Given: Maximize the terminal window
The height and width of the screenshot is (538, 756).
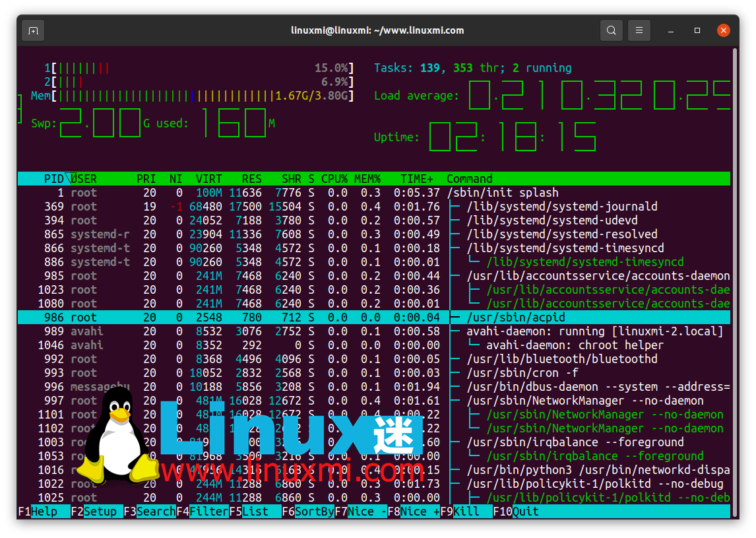Looking at the screenshot, I should click(697, 30).
